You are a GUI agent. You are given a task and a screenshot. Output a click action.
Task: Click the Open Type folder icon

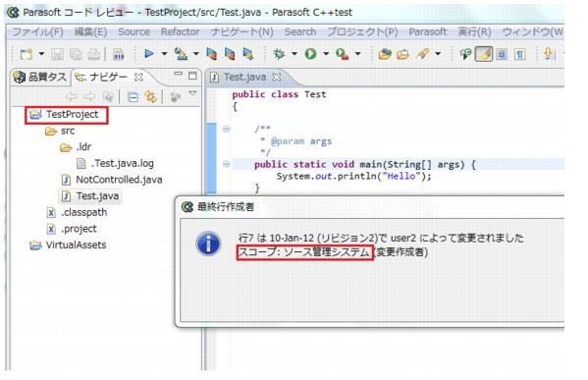(385, 54)
